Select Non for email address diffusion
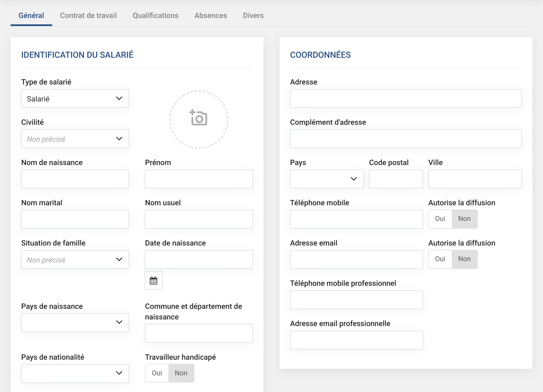 464,259
